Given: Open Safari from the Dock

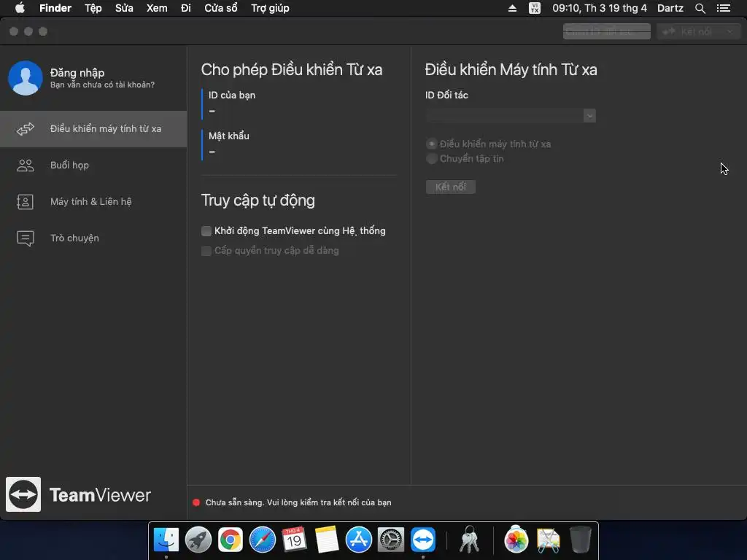Looking at the screenshot, I should pos(263,540).
